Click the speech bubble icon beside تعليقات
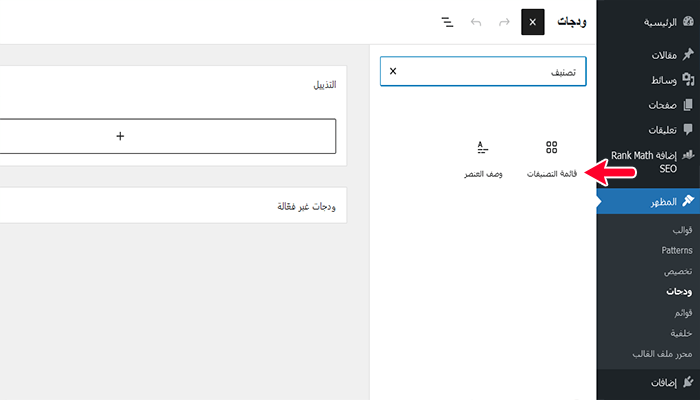 click(x=688, y=129)
